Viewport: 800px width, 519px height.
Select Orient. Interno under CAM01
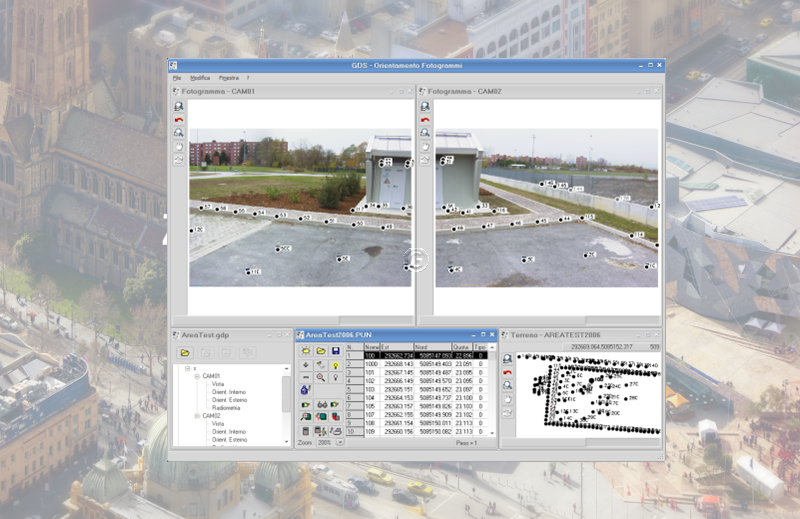click(228, 392)
